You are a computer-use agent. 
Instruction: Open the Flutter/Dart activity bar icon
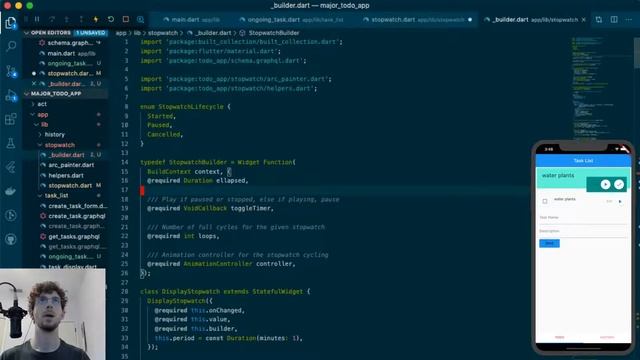11,167
